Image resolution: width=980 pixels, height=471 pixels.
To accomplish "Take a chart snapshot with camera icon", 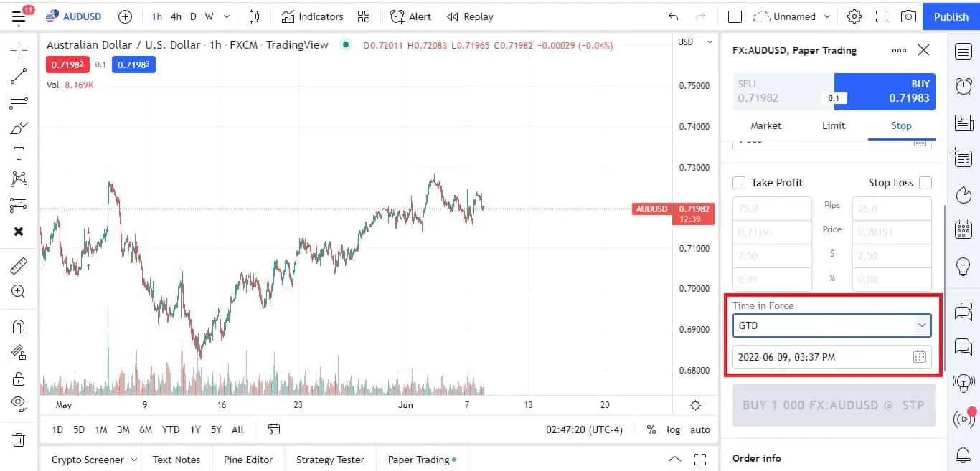I will (908, 16).
